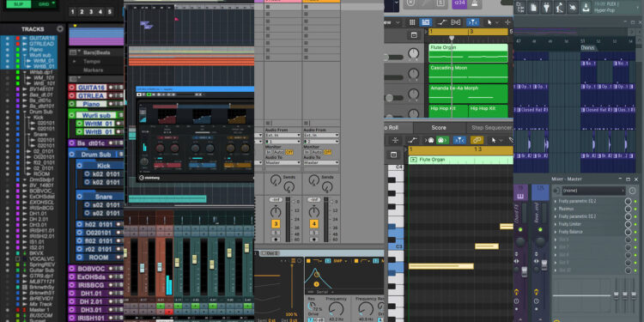Adjust pan knob above track 3 activator
The height and width of the screenshot is (322, 644).
point(276,212)
